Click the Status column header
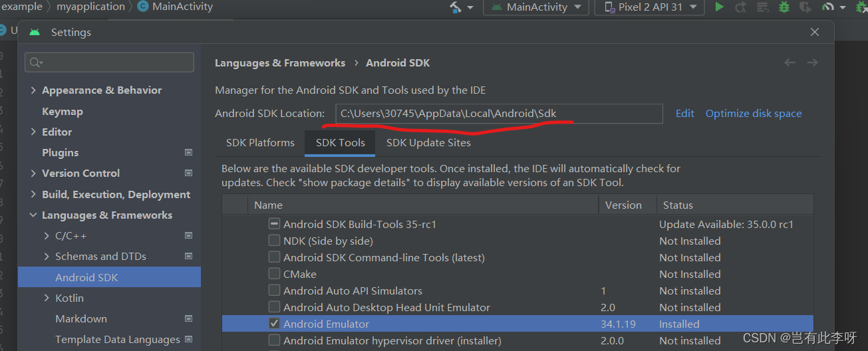This screenshot has width=868, height=351. tap(734, 205)
